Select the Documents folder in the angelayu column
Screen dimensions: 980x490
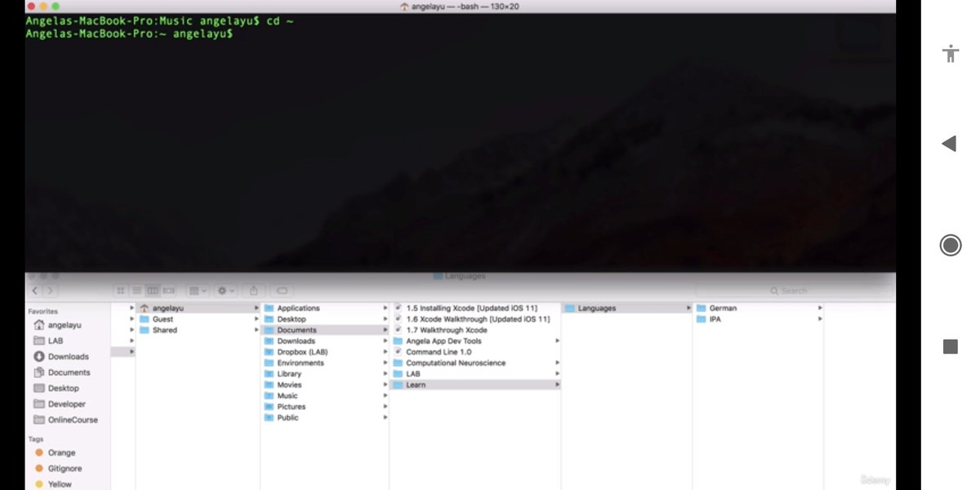click(325, 330)
